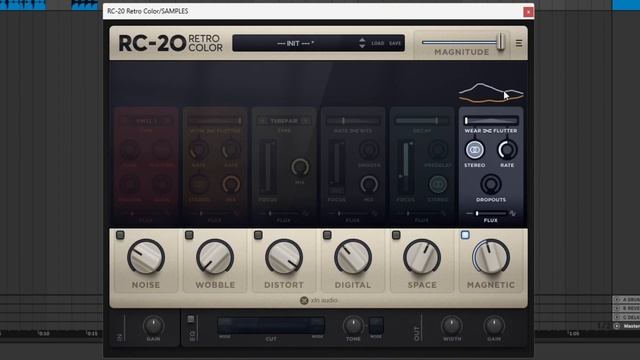
Task: Click the xln audio logo
Action: (x=319, y=300)
